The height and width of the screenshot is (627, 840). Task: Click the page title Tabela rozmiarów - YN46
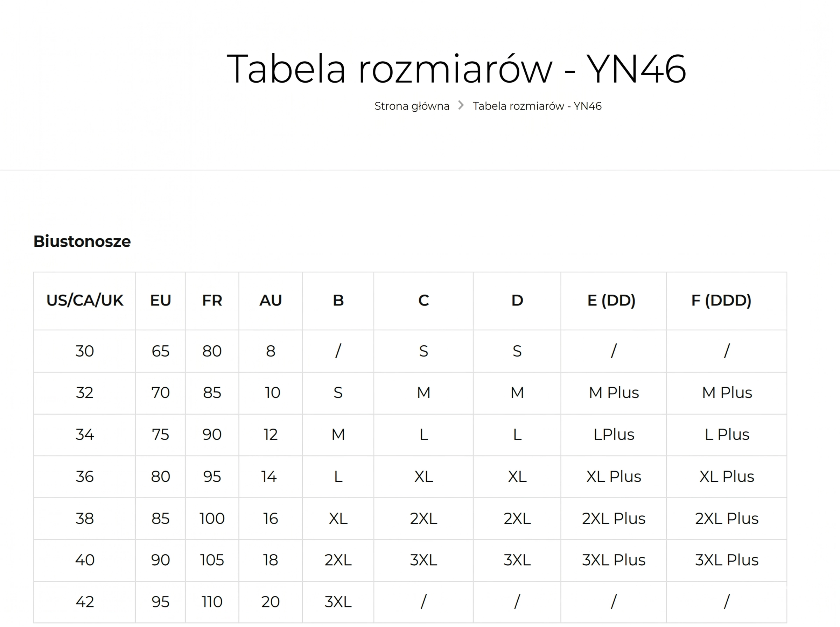(456, 69)
